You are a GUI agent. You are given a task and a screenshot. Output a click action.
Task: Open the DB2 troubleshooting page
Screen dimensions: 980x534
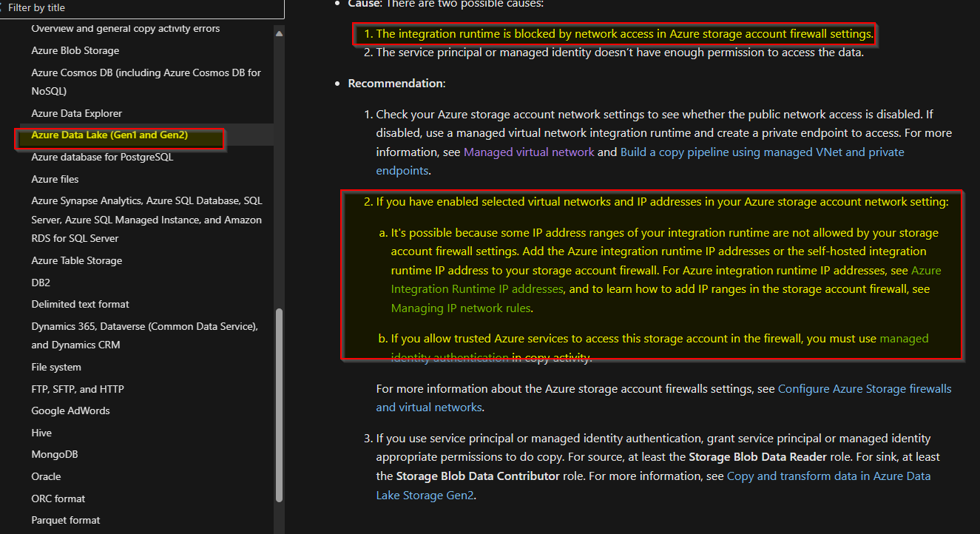pos(41,283)
